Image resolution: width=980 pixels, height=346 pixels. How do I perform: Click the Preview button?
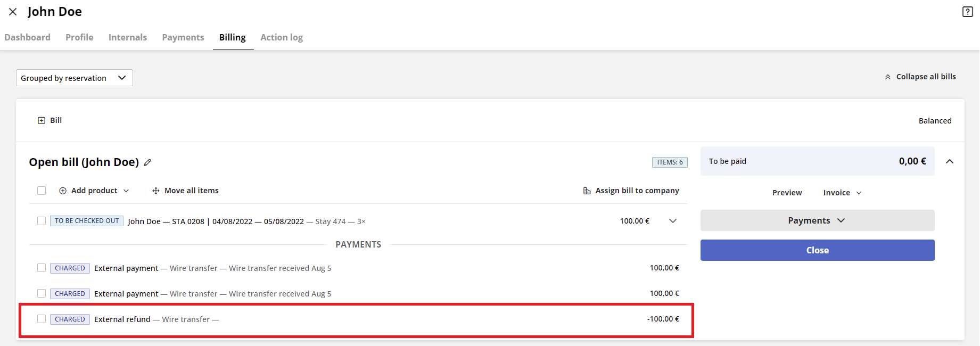pyautogui.click(x=787, y=193)
